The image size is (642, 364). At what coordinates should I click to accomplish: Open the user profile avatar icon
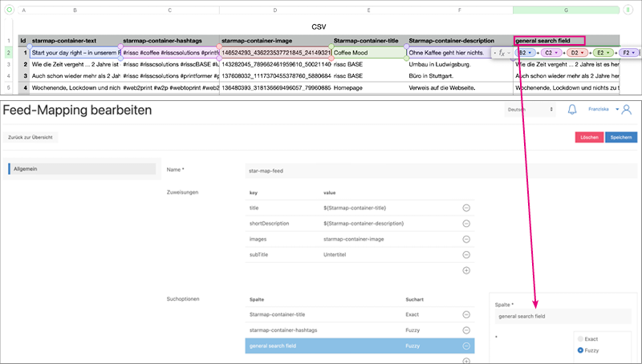[625, 109]
